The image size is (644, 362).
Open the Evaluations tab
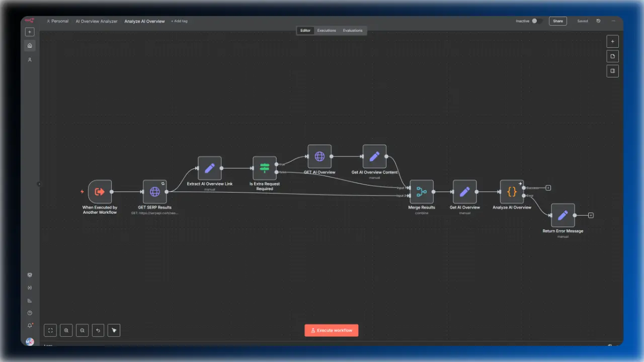pos(352,30)
